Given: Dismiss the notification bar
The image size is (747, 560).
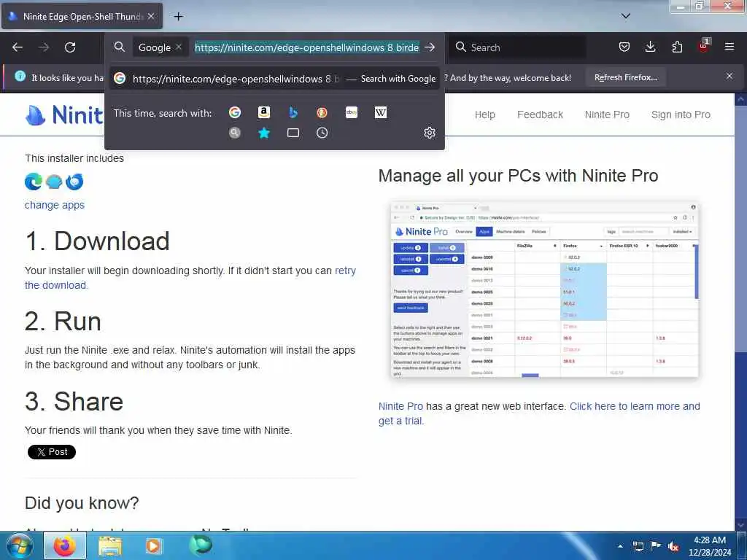Looking at the screenshot, I should [729, 76].
